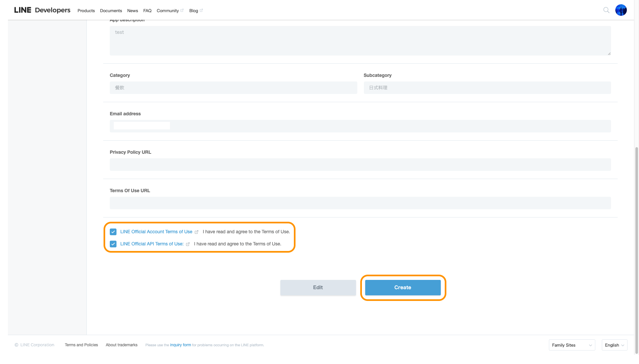Open LINE Official Account Terms of Use link
The width and height of the screenshot is (639, 364).
point(156,232)
